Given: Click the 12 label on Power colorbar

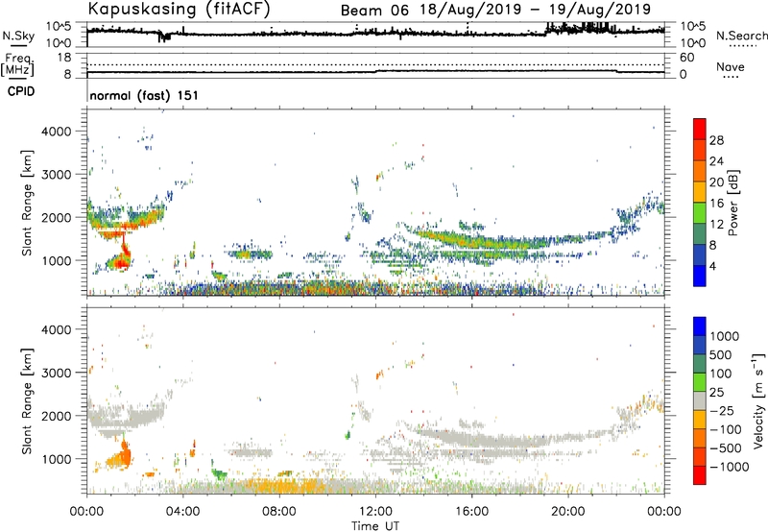Looking at the screenshot, I should point(716,225).
